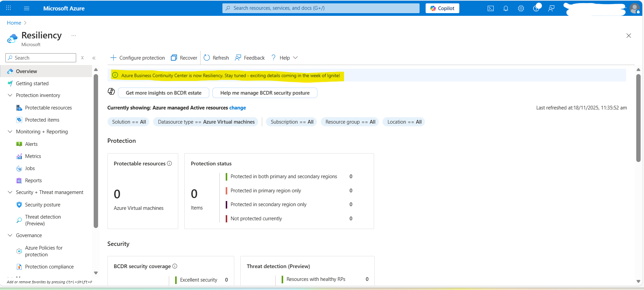This screenshot has height=290, width=644.
Task: Open Threat detection (Preview) in the sidebar
Action: (x=43, y=220)
